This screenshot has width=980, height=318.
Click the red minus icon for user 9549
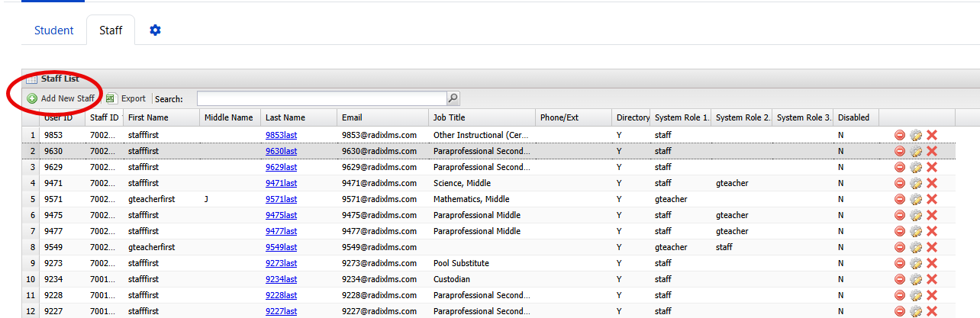pos(900,247)
